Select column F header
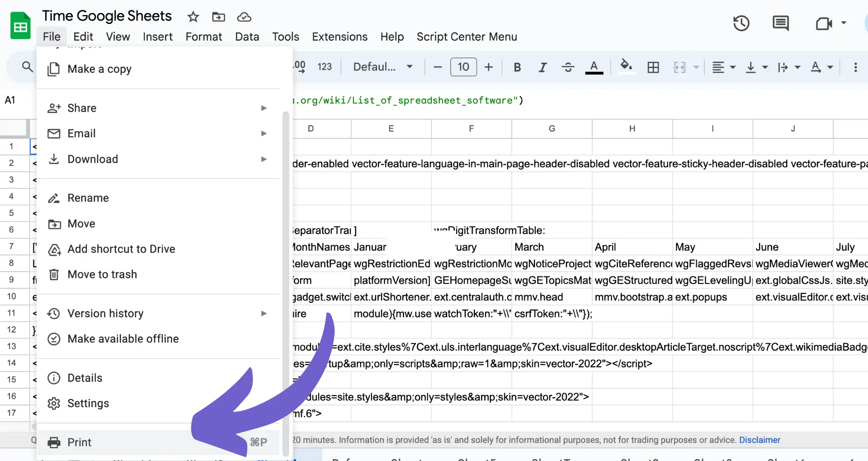This screenshot has width=868, height=461. click(472, 129)
